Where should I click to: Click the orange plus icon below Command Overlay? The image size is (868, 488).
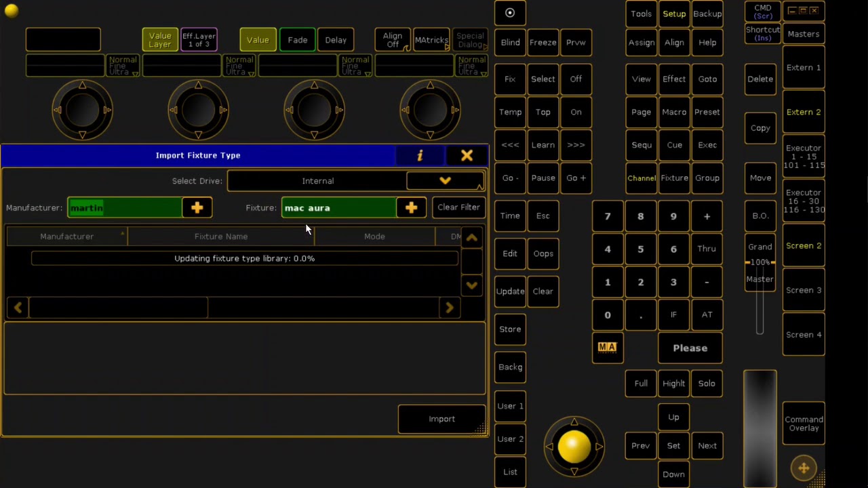[804, 468]
